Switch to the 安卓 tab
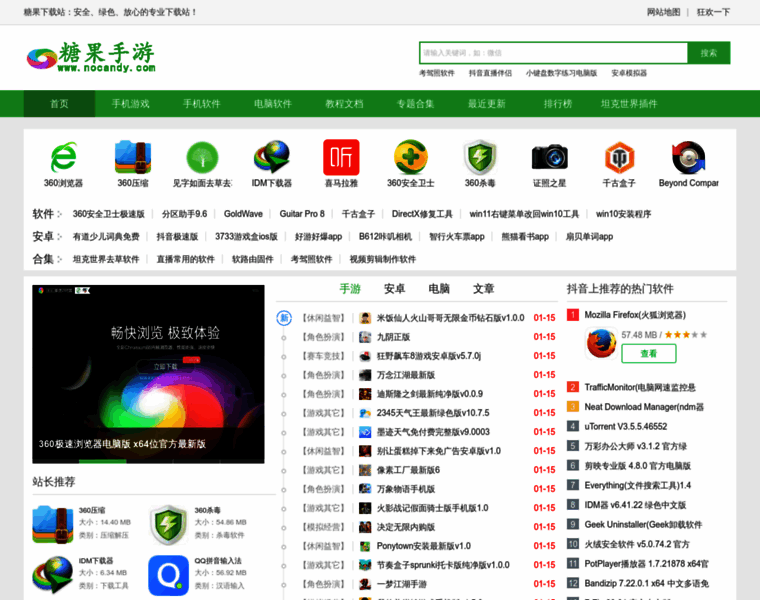The image size is (760, 600). (395, 289)
